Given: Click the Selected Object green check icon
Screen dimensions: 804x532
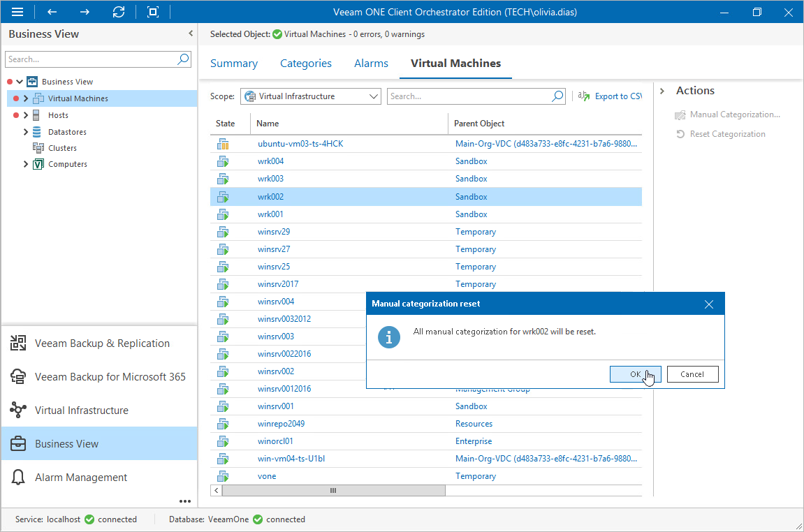Looking at the screenshot, I should (x=277, y=34).
